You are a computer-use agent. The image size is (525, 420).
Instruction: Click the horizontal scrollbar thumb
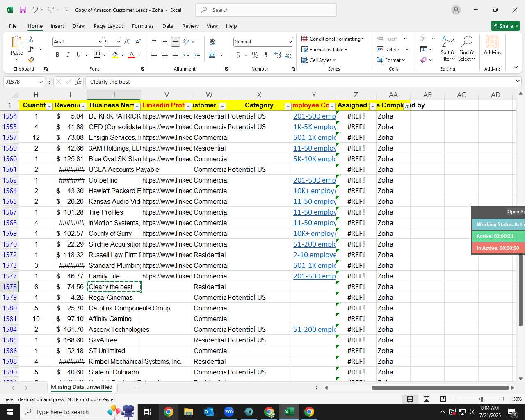[441, 388]
